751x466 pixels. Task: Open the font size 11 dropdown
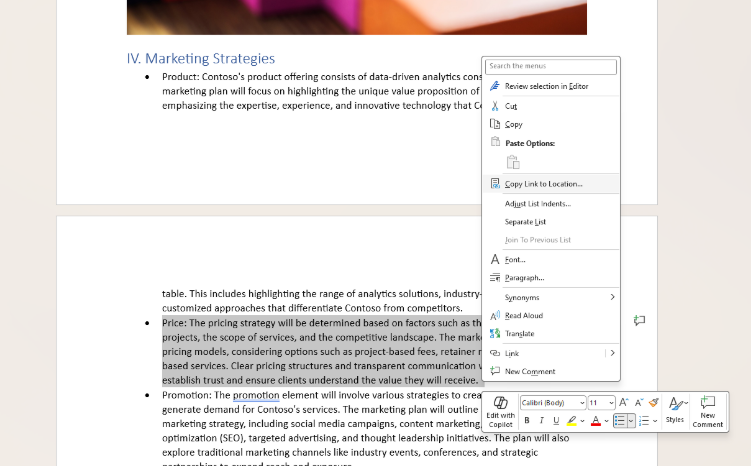coord(601,403)
